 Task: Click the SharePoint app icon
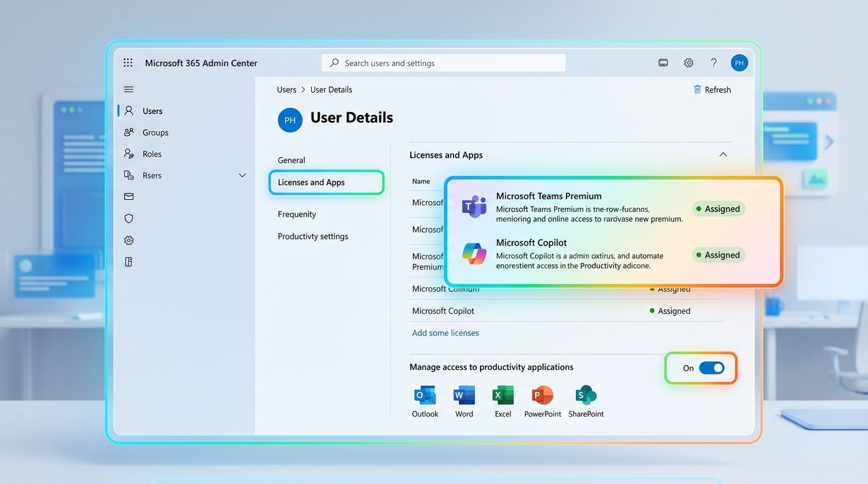coord(586,396)
